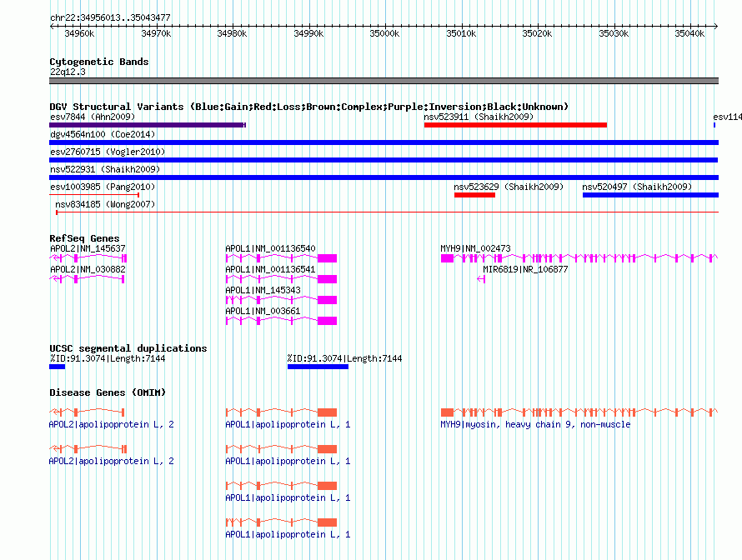Click the 34980k ruler position marker

tap(232, 33)
